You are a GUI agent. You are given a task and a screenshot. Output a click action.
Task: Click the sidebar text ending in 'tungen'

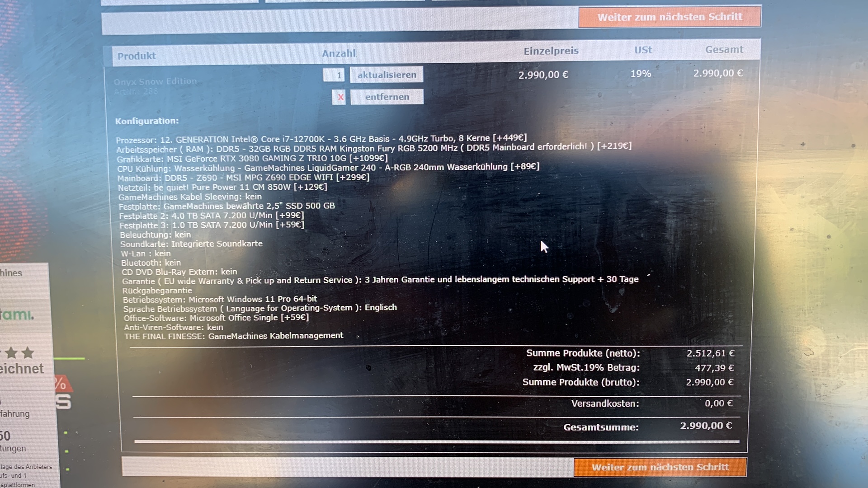pos(13,449)
